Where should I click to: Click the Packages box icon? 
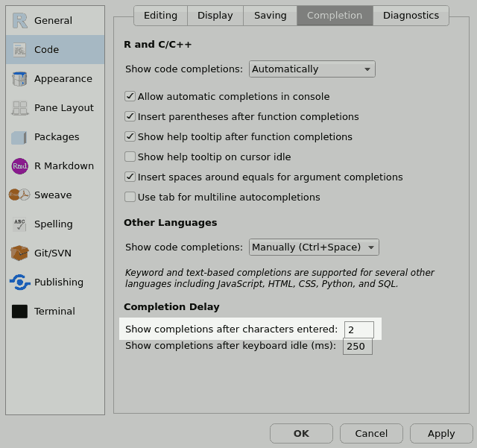(19, 137)
